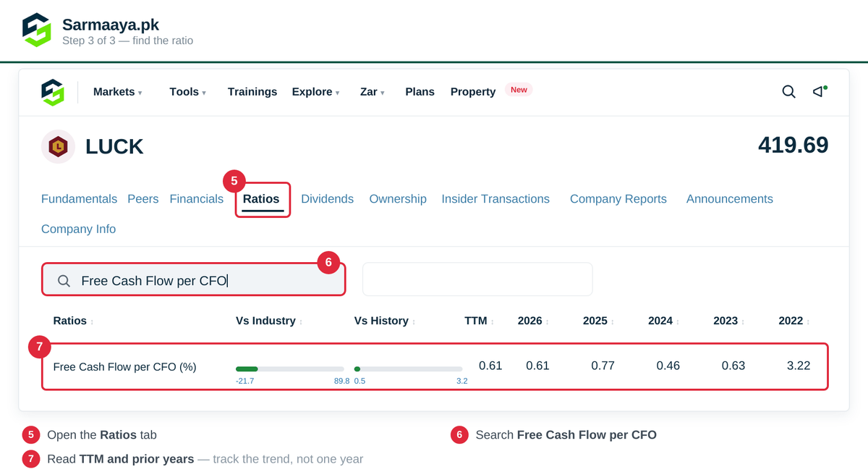Focus the Free Cash Flow per CFO search field
Screen dimensions: 868x472
point(194,279)
